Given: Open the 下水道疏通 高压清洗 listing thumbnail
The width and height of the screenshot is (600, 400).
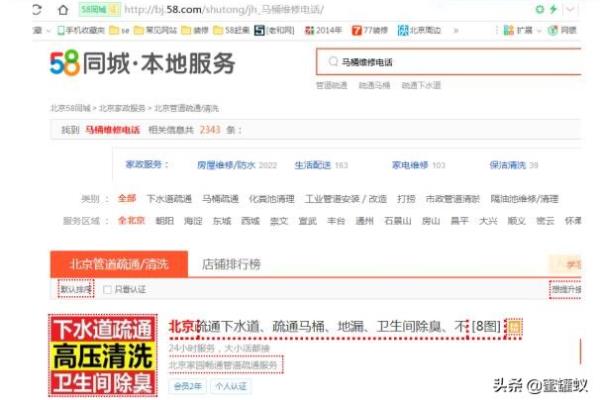Looking at the screenshot, I should (x=103, y=356).
